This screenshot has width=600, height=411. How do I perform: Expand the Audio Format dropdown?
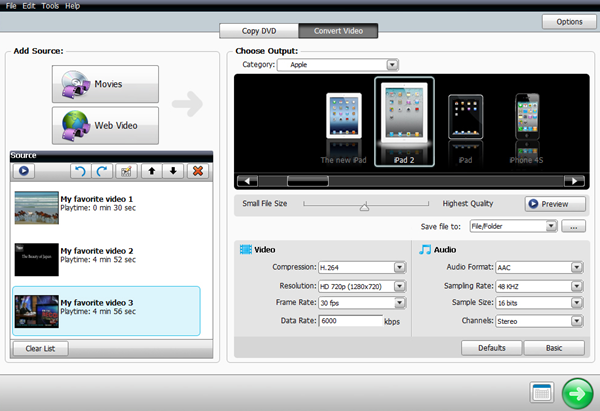577,267
